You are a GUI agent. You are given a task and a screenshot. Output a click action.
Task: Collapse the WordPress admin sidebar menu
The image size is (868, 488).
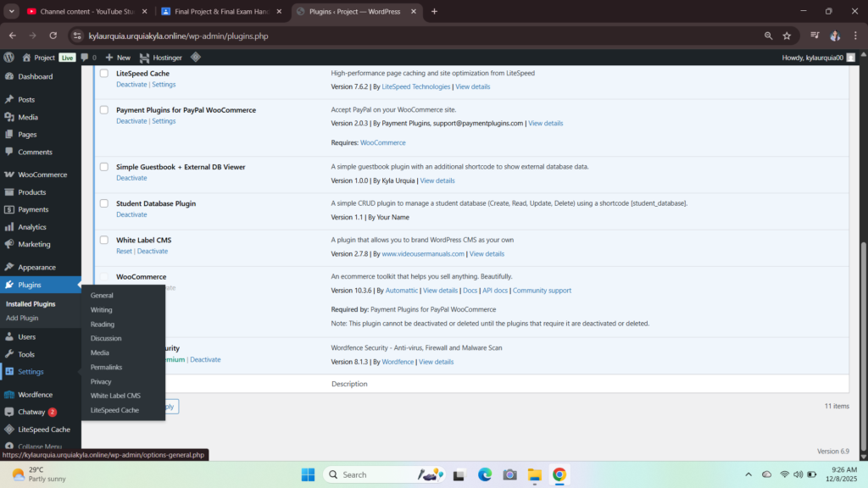click(x=34, y=446)
